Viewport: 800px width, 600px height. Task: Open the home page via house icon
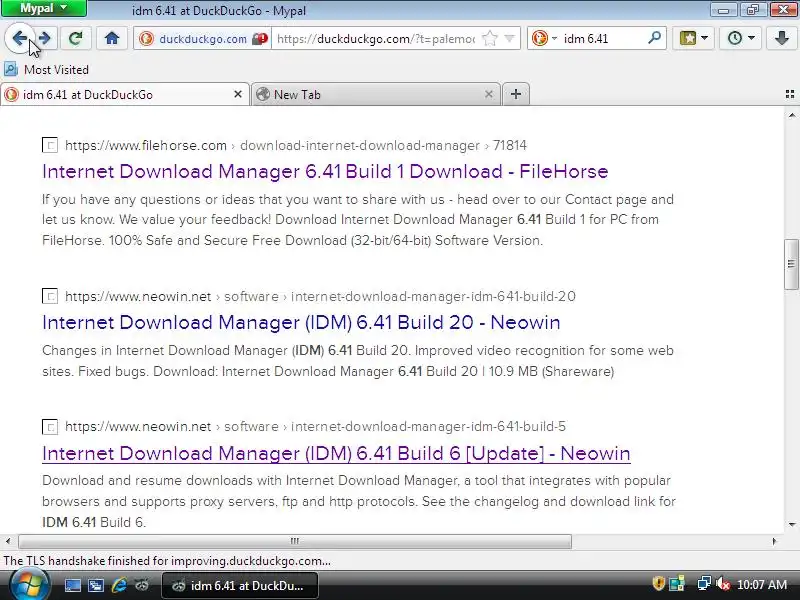click(112, 38)
